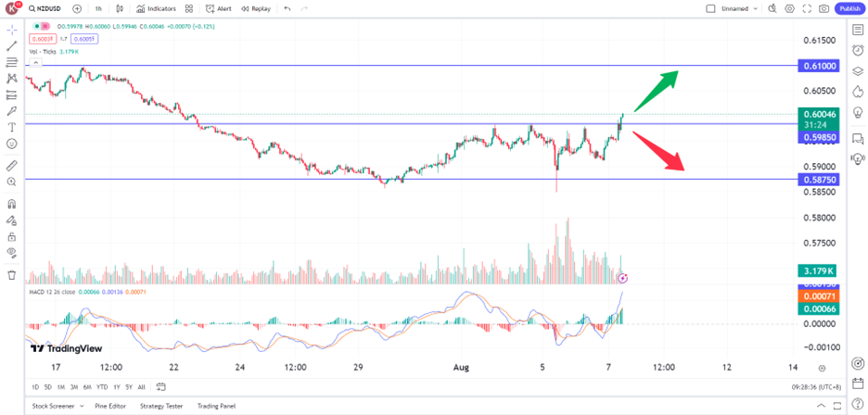Open the chart patterns tool
Viewport: 868px width, 415px height.
click(12, 79)
